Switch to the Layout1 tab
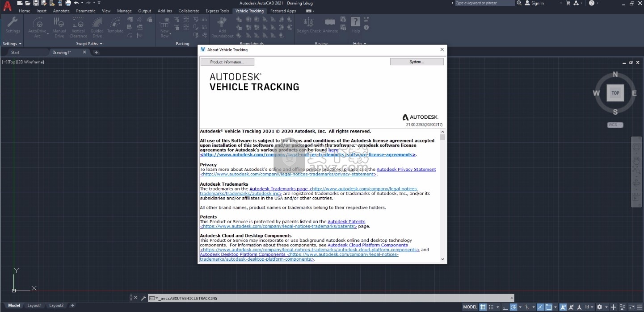Viewport: 644px width, 312px height. click(34, 306)
